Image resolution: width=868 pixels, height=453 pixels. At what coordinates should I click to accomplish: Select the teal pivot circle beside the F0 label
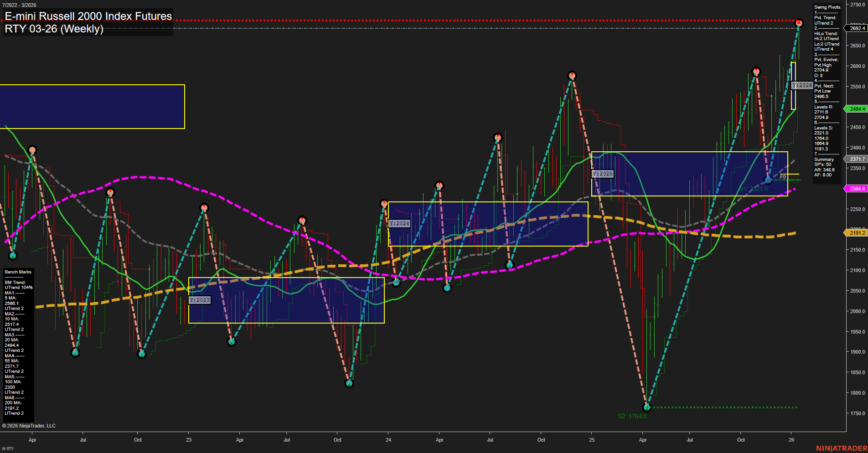(769, 180)
